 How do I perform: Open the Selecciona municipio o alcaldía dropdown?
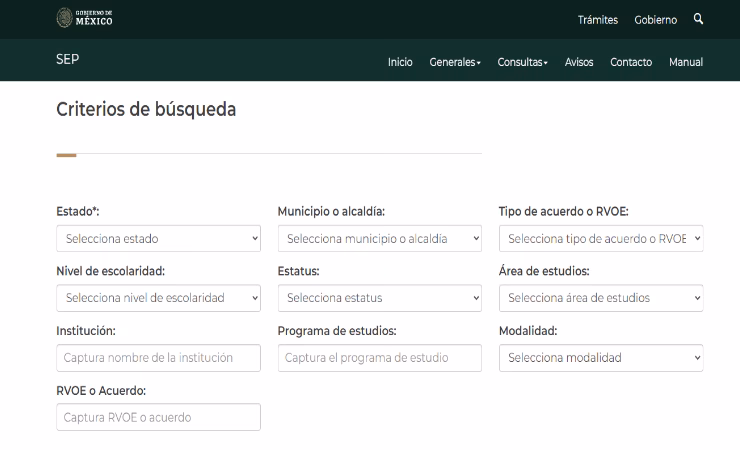[x=380, y=238]
